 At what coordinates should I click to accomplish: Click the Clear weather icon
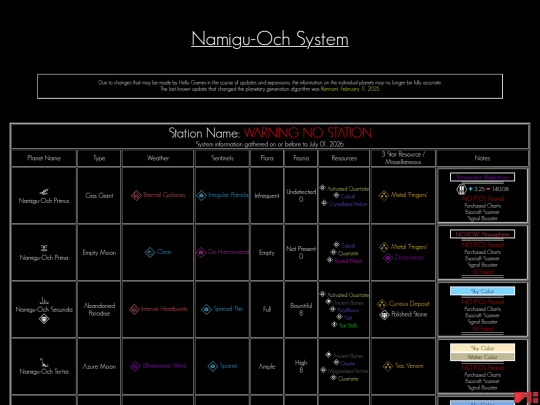tap(150, 252)
